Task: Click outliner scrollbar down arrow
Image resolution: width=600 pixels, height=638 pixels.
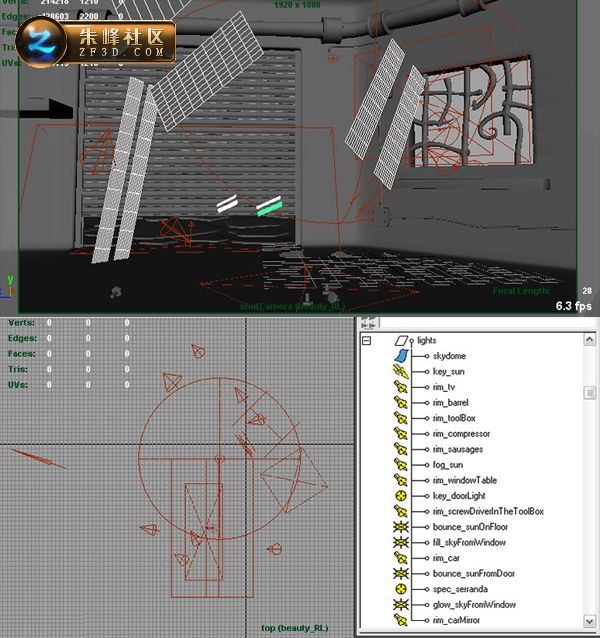Action: click(589, 621)
